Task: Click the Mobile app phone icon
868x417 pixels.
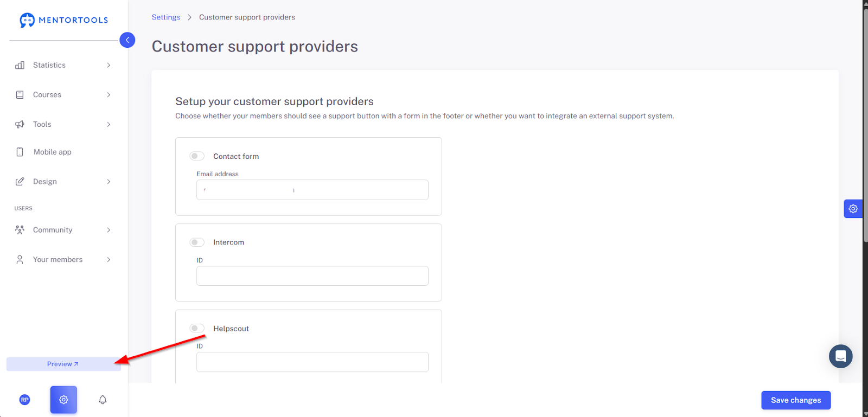Action: [x=20, y=152]
